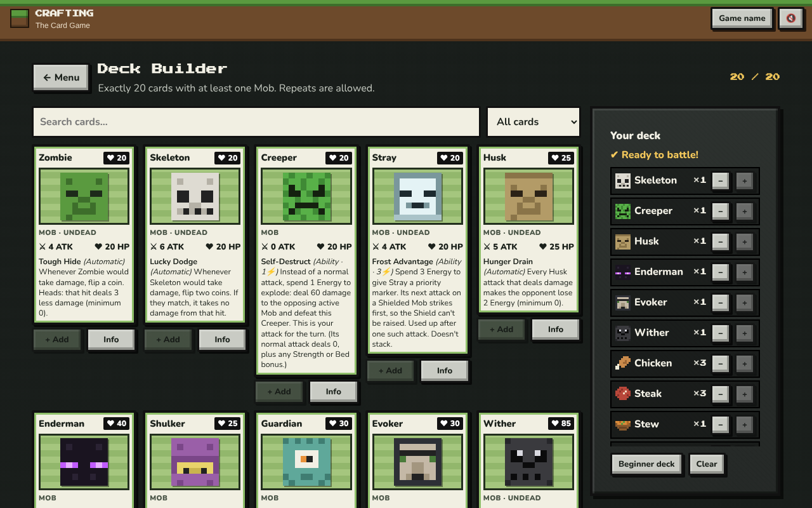Increase Wither count in deck

pos(745,333)
